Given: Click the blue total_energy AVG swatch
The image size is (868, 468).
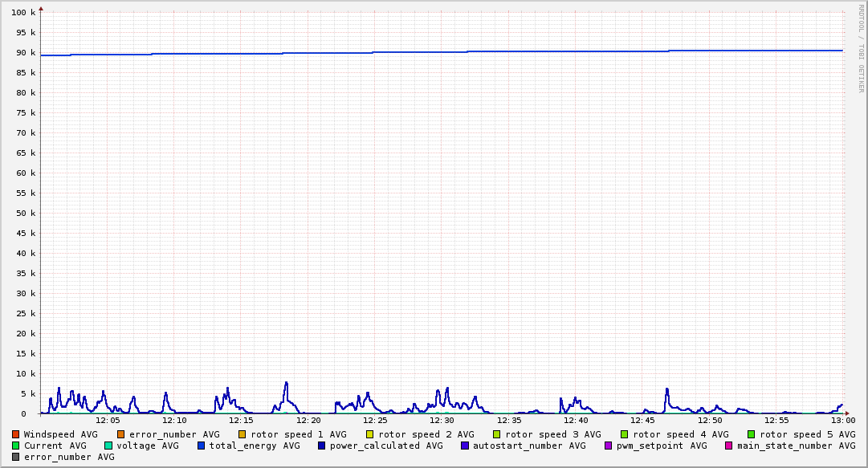Looking at the screenshot, I should pos(202,446).
